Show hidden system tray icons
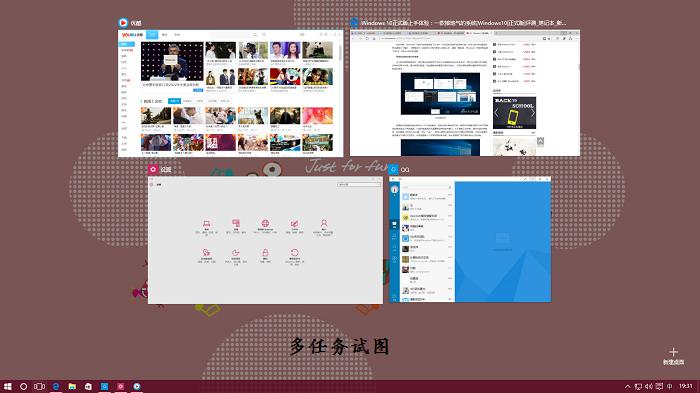Viewport: 700px width, 393px height. [627, 386]
